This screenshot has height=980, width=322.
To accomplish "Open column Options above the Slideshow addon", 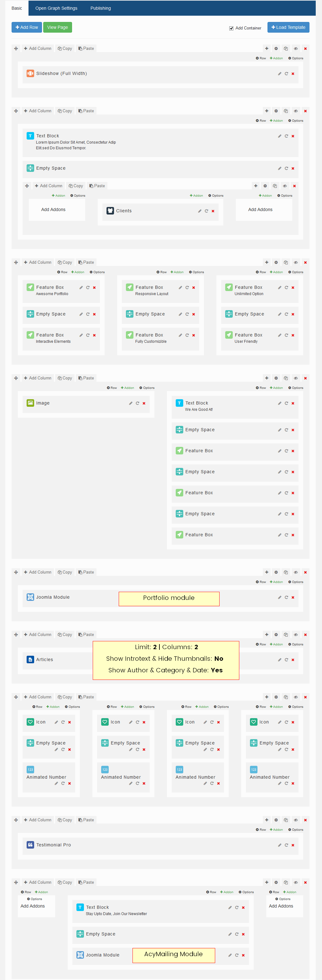I will point(296,58).
